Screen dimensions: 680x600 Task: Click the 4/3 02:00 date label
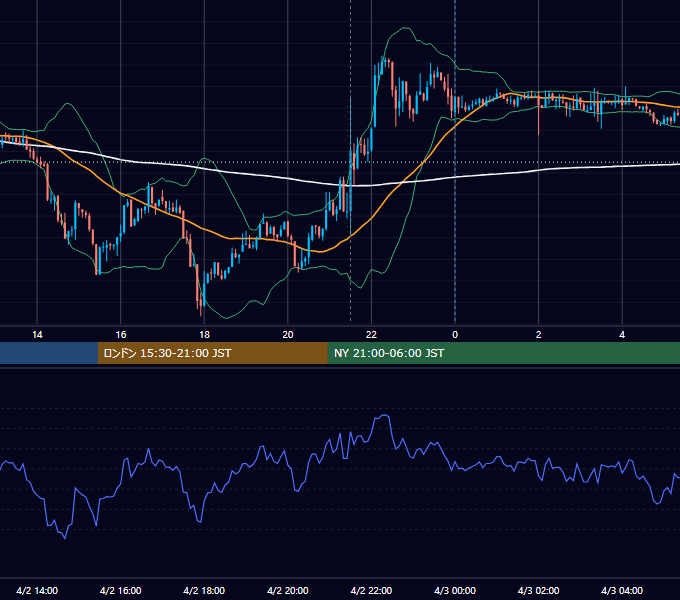[x=538, y=590]
